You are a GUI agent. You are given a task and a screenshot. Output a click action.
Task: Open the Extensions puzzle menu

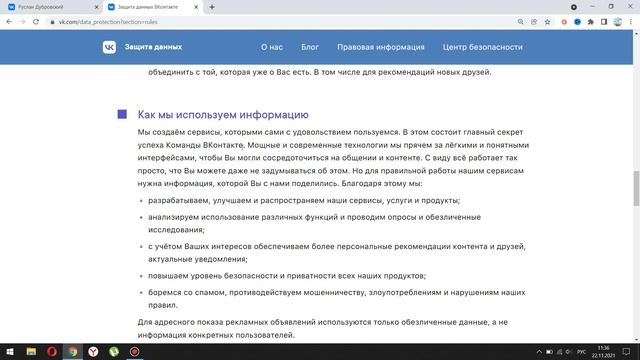pyautogui.click(x=591, y=22)
